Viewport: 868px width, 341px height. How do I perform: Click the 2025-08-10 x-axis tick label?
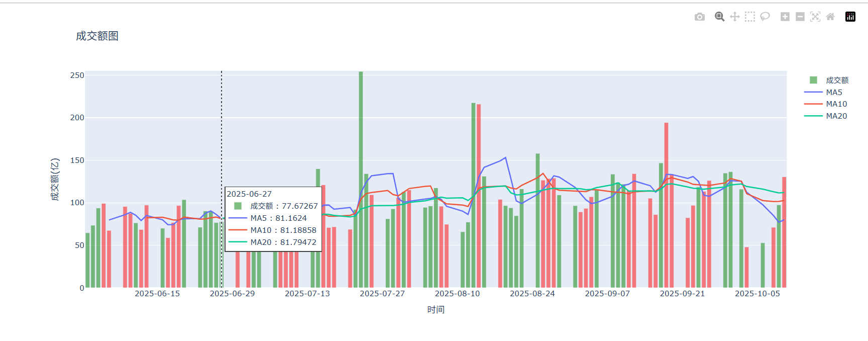click(x=457, y=294)
